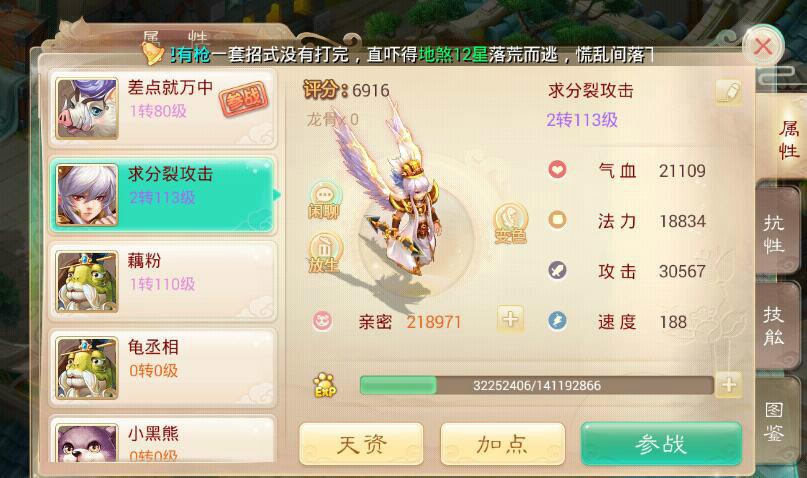807x478 pixels.
Task: Click the pink 亲密 face icon
Action: [x=323, y=321]
